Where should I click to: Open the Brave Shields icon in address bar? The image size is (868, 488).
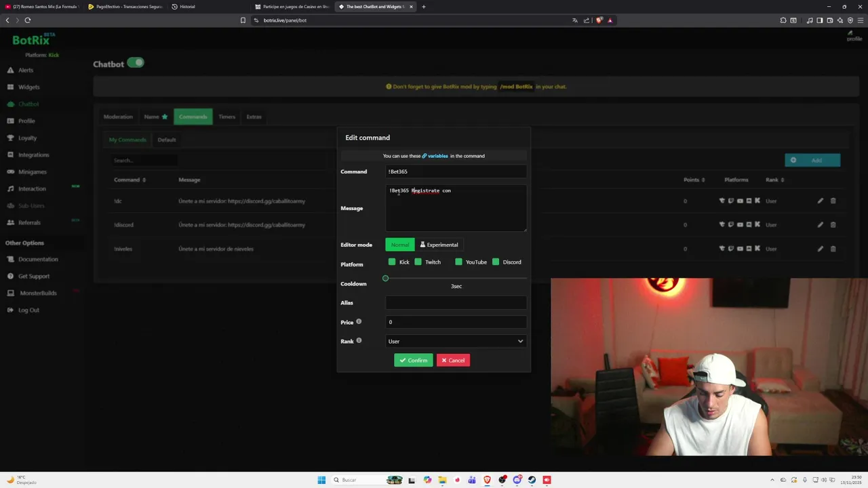tap(599, 20)
